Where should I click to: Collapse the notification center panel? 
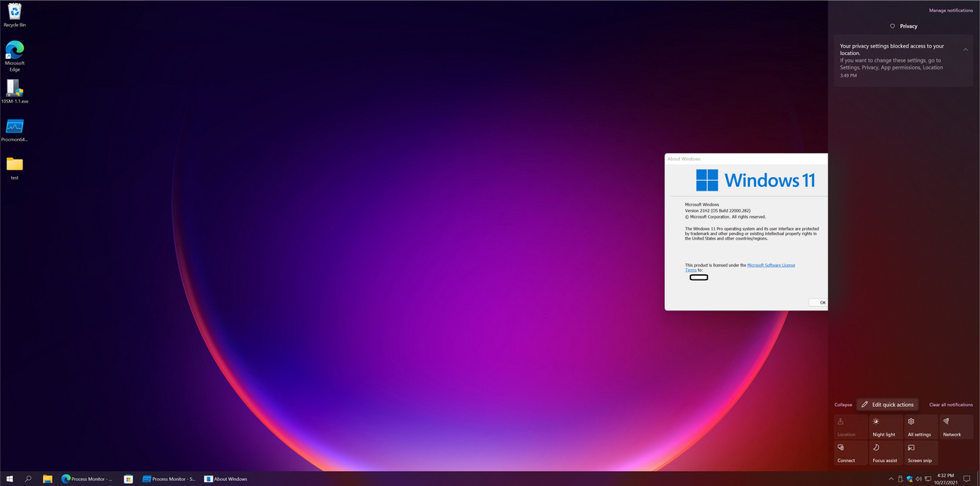pos(843,405)
